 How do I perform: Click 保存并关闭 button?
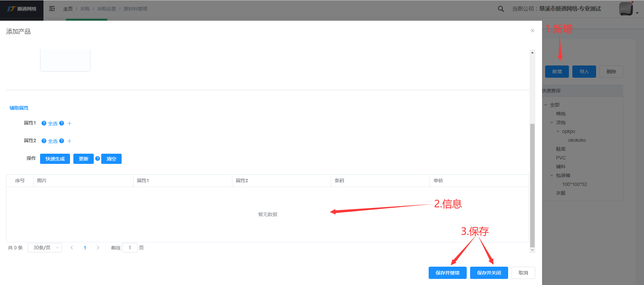[x=489, y=273]
